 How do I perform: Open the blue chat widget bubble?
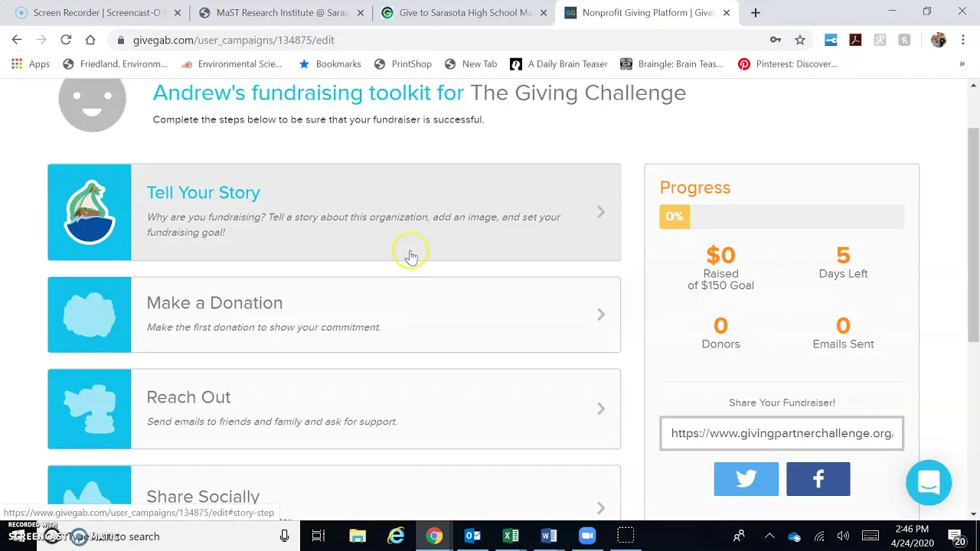tap(929, 482)
